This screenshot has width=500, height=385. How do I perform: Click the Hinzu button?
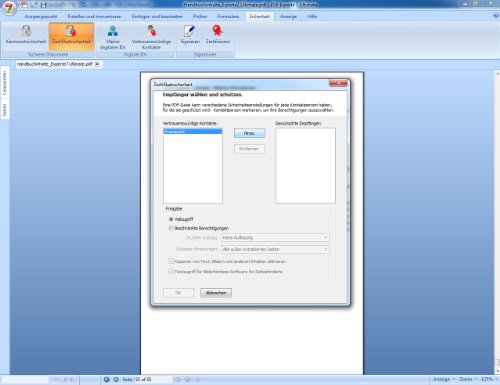(x=249, y=133)
